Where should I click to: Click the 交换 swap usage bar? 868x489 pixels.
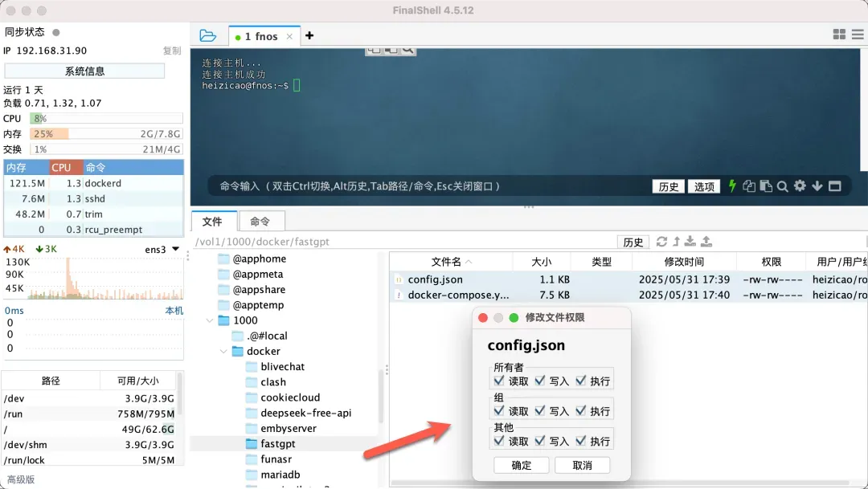pos(106,149)
